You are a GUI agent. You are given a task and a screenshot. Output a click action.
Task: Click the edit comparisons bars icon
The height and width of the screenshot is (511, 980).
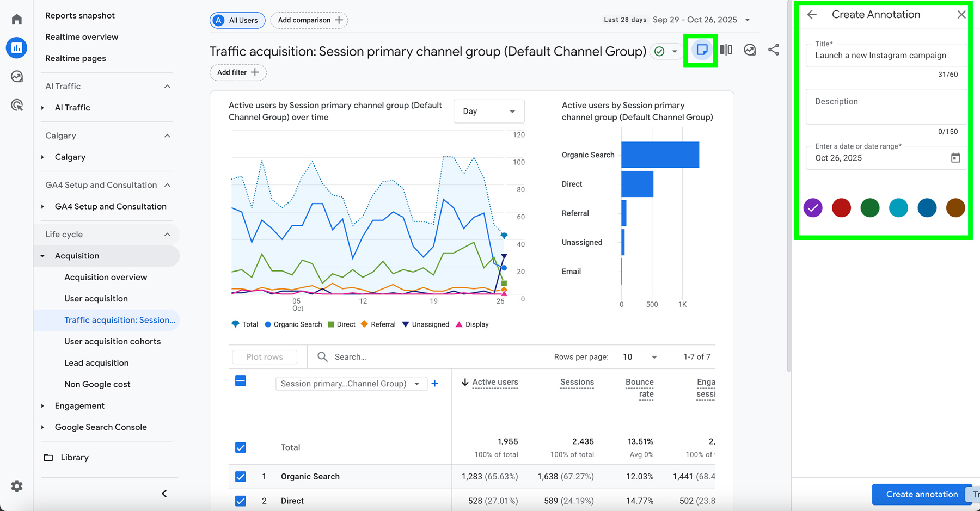(726, 50)
